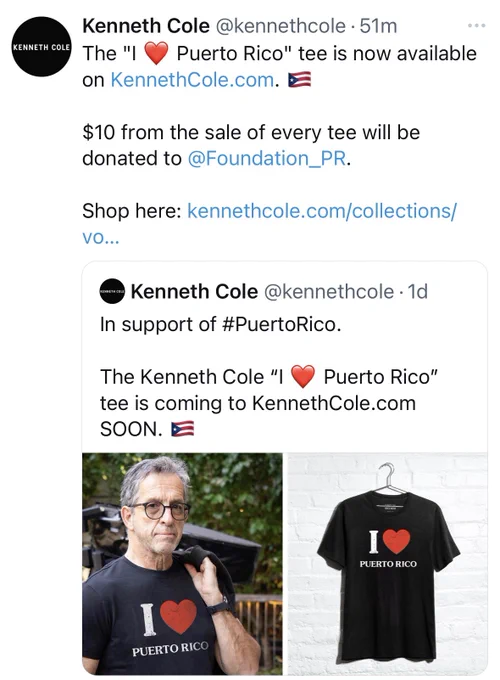
Task: Open quoted tweet's small Kenneth Cole avatar
Action: pos(112,291)
